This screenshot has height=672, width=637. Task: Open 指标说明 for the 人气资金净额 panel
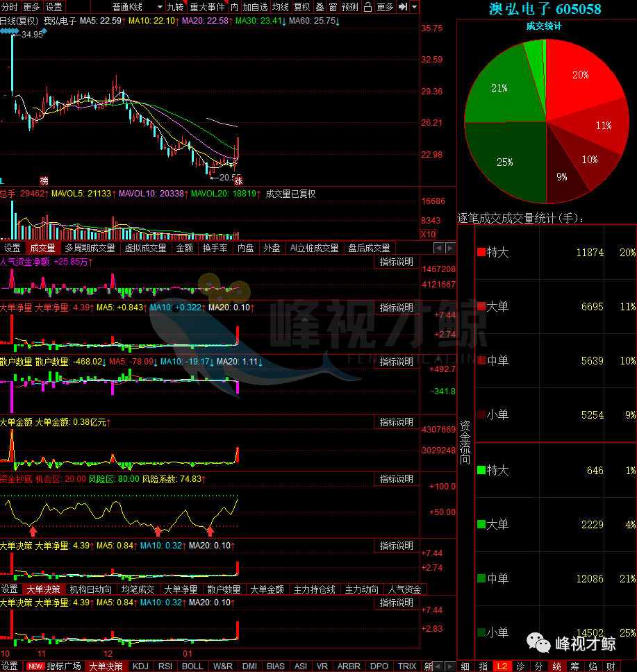pyautogui.click(x=397, y=262)
